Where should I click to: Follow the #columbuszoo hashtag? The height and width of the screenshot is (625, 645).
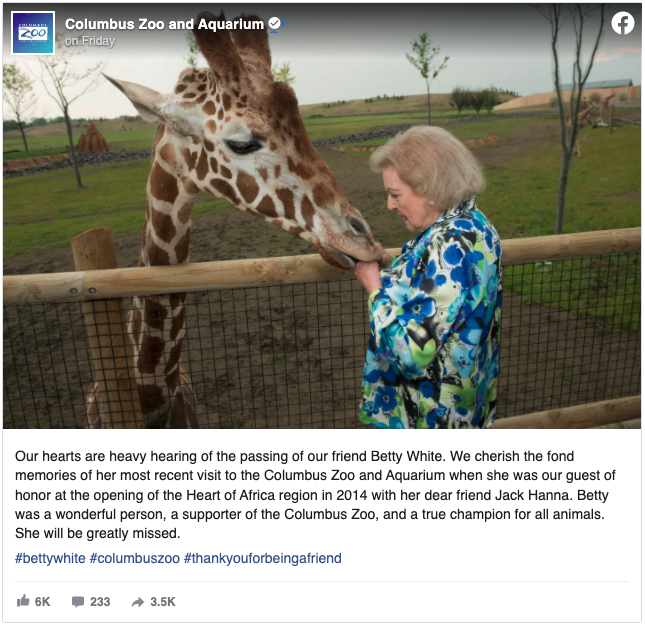click(135, 558)
